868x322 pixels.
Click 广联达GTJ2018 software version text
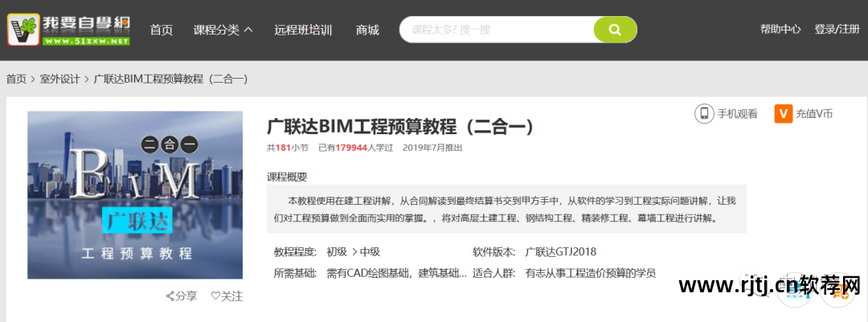(x=561, y=252)
